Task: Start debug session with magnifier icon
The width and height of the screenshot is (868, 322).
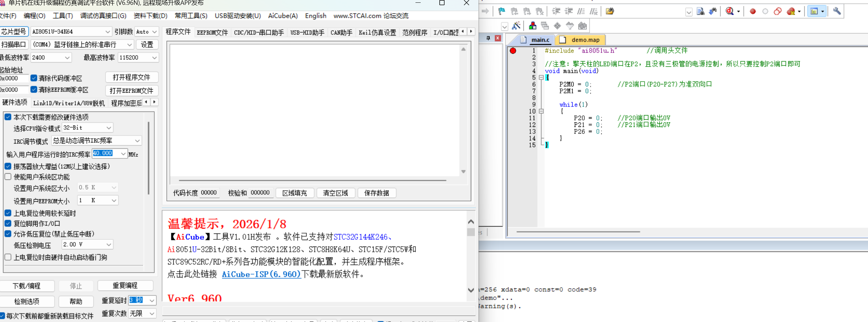Action: [730, 11]
